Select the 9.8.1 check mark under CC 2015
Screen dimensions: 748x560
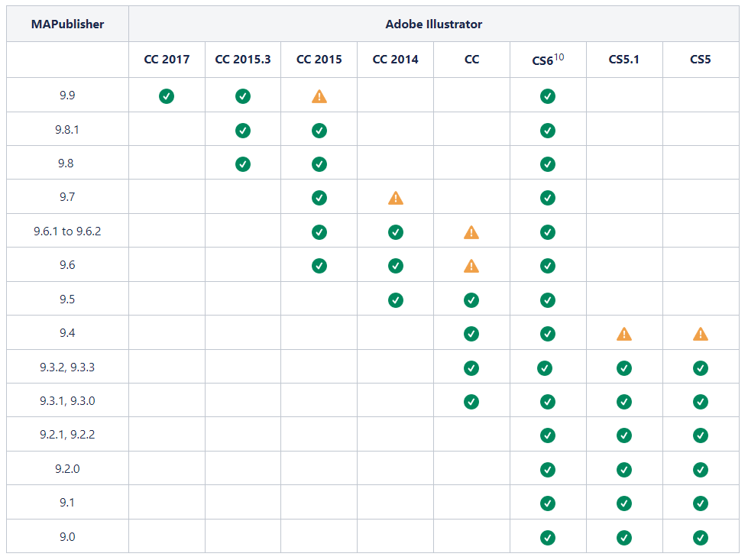click(x=319, y=131)
